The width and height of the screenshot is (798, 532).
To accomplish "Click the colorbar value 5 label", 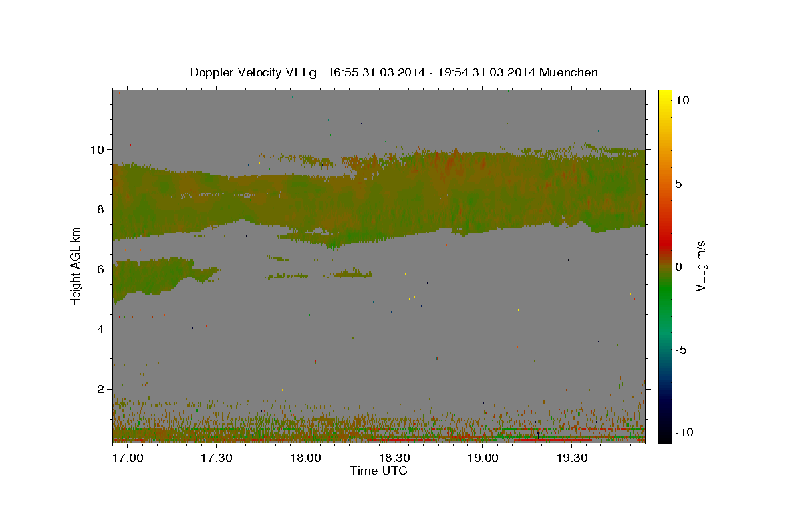I will [678, 183].
